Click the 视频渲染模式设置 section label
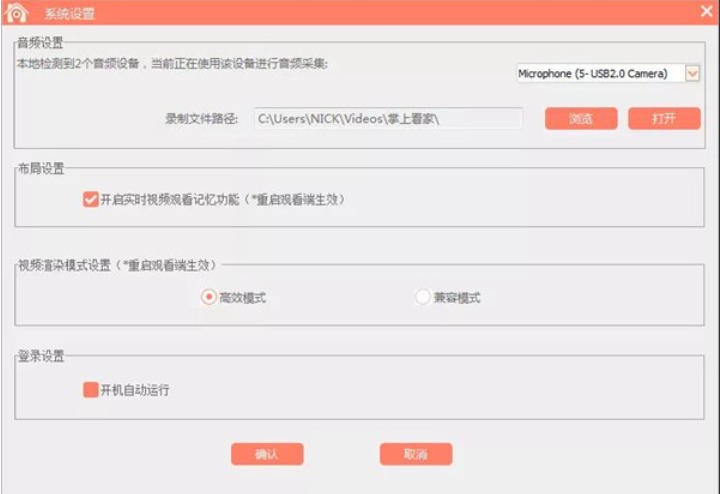720x494 pixels. tap(117, 265)
